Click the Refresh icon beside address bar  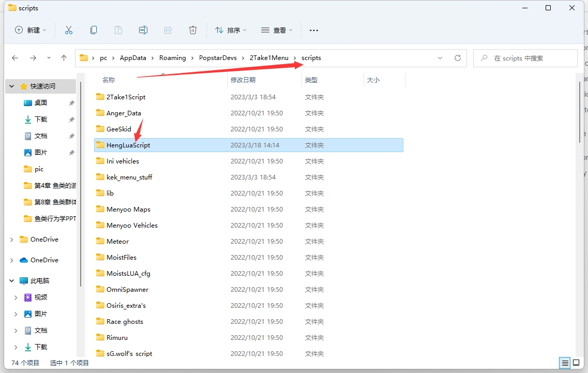[457, 58]
